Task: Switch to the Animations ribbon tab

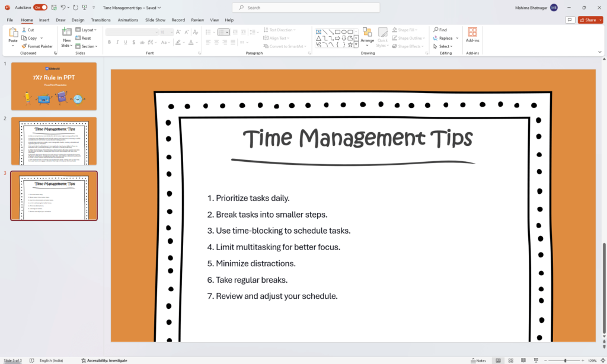Action: (127, 20)
